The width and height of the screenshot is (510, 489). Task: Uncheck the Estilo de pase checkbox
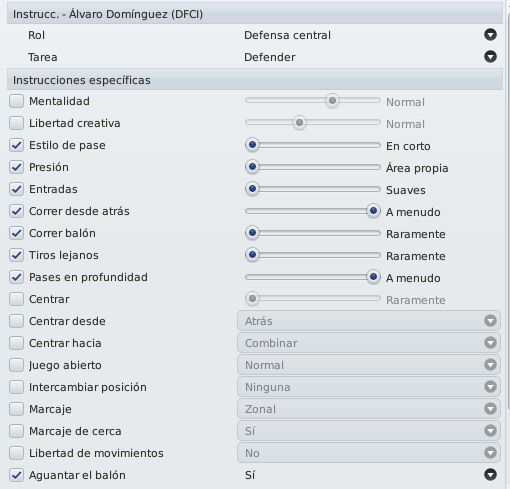[16, 145]
